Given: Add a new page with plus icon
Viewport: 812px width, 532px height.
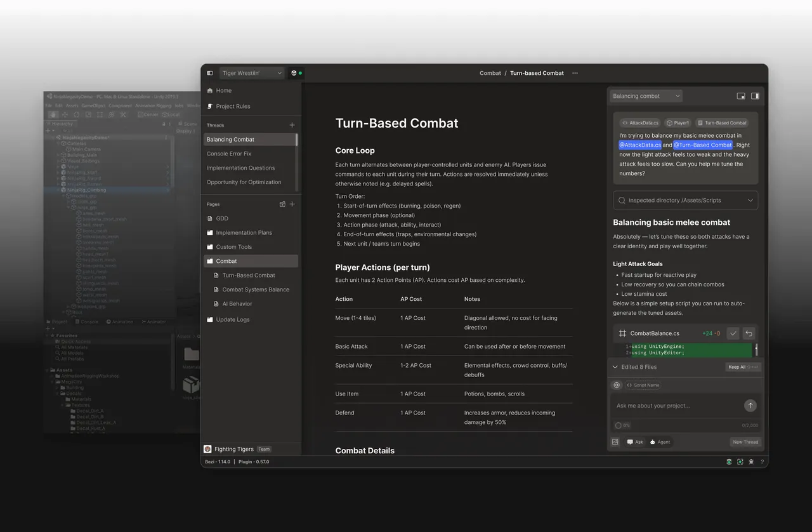Looking at the screenshot, I should click(x=292, y=204).
